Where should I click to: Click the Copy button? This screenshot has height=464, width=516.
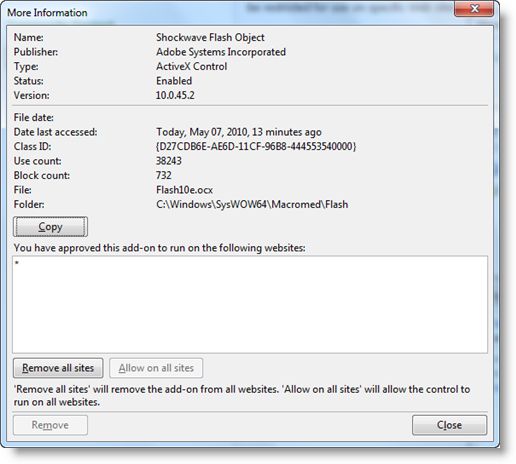[50, 227]
